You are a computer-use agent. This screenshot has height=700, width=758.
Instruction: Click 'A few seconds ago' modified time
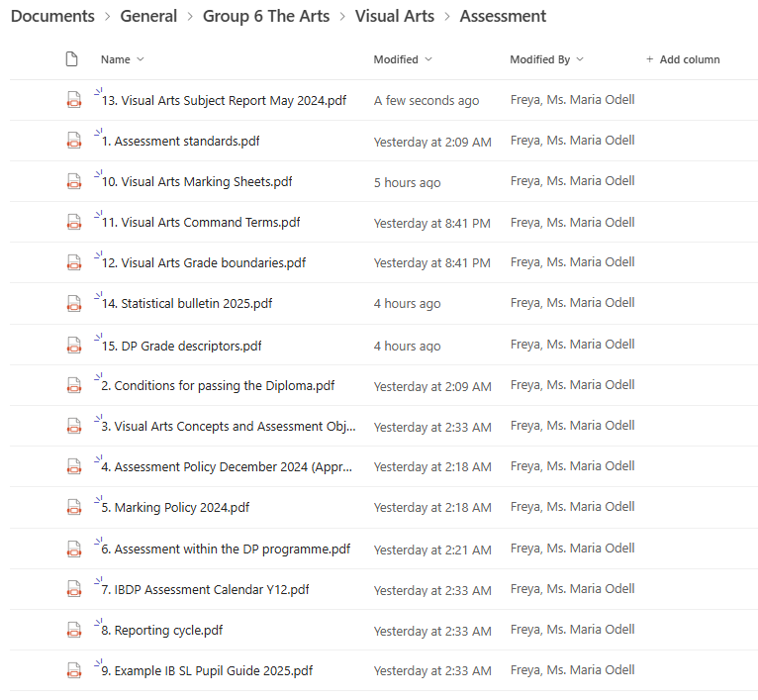426,101
